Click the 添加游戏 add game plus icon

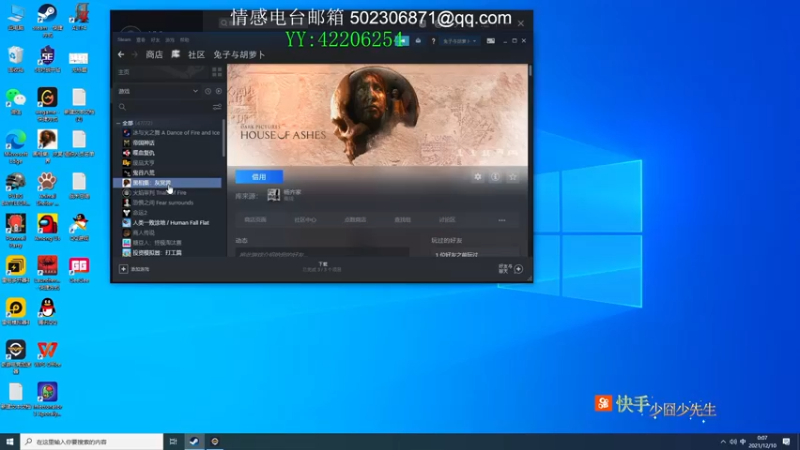coord(123,269)
